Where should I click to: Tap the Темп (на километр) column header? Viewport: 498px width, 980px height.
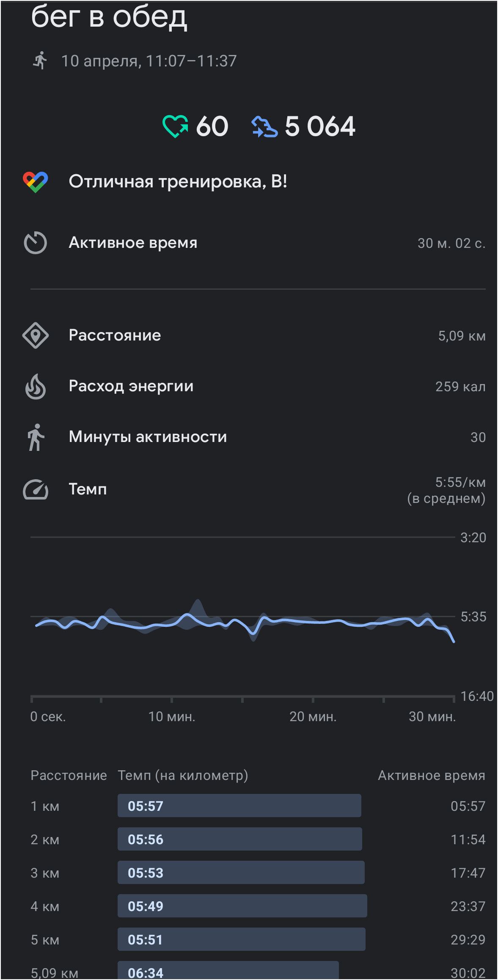(x=183, y=775)
